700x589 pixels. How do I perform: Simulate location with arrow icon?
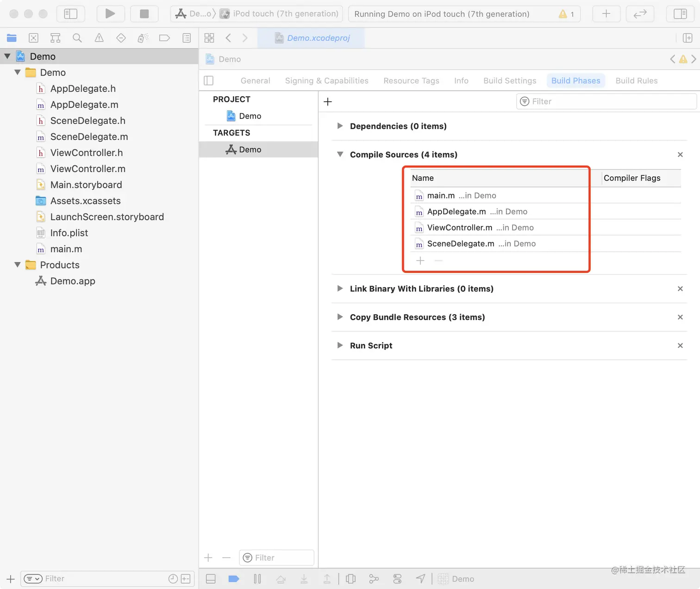pyautogui.click(x=420, y=579)
